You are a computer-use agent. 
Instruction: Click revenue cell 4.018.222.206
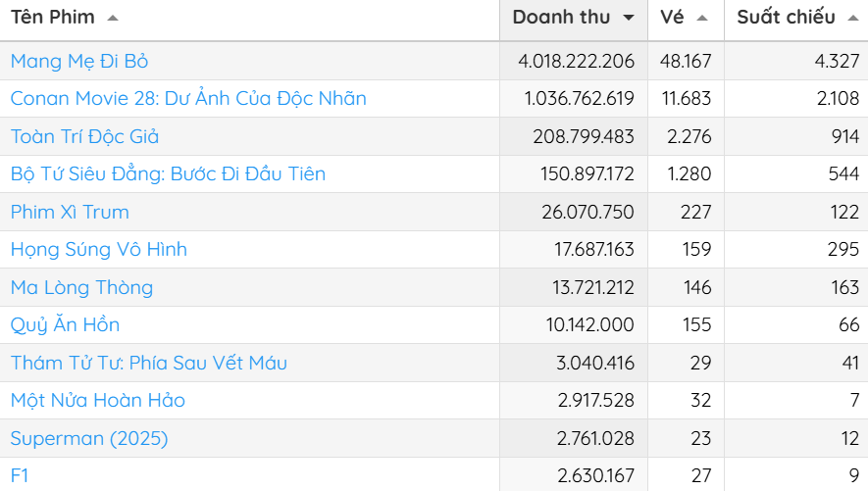[576, 61]
